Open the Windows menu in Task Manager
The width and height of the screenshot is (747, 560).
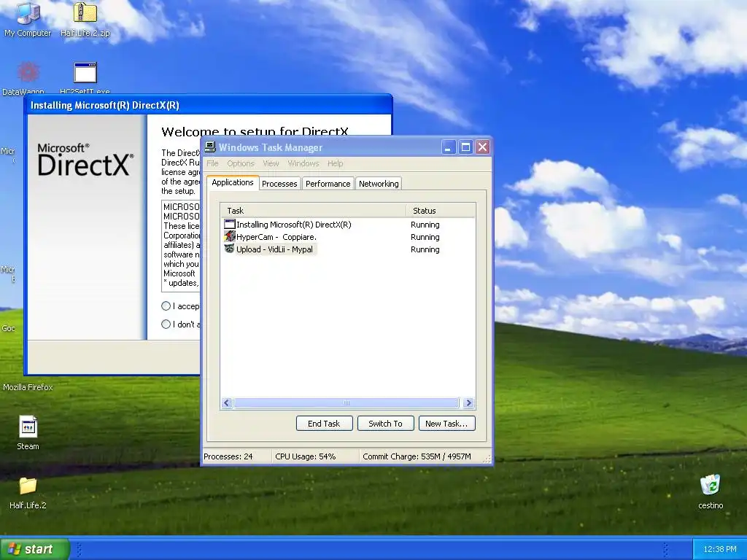click(x=303, y=163)
